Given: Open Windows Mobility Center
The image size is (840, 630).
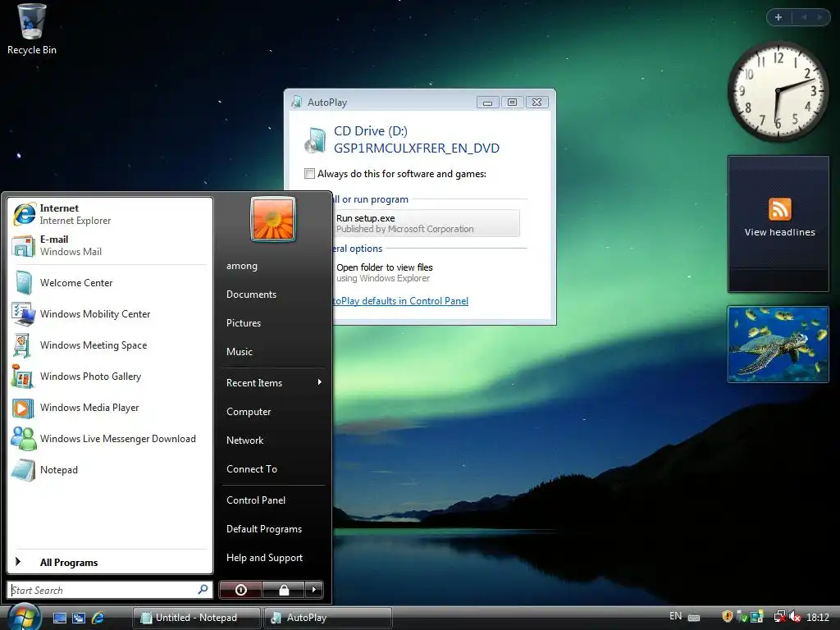Looking at the screenshot, I should tap(110, 314).
